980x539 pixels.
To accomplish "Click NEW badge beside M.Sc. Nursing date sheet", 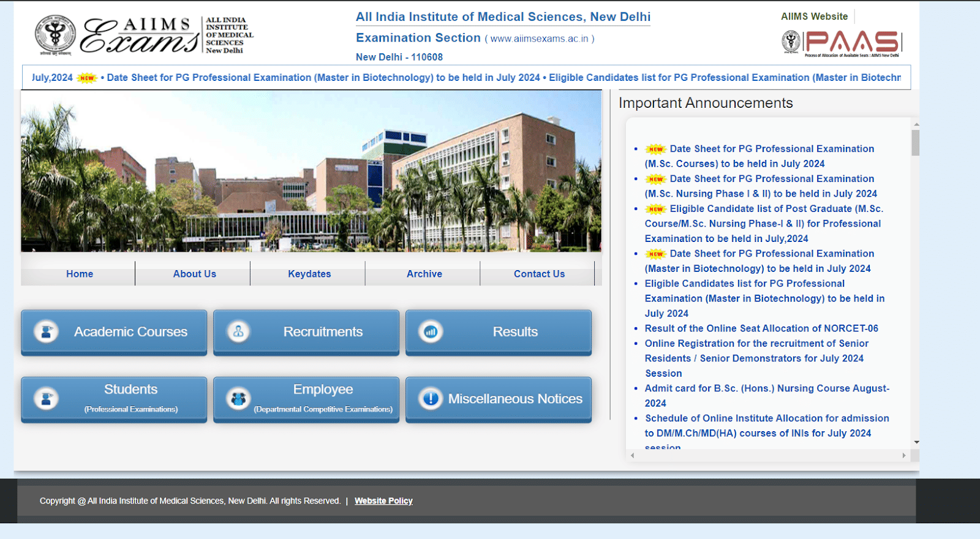I will click(655, 179).
